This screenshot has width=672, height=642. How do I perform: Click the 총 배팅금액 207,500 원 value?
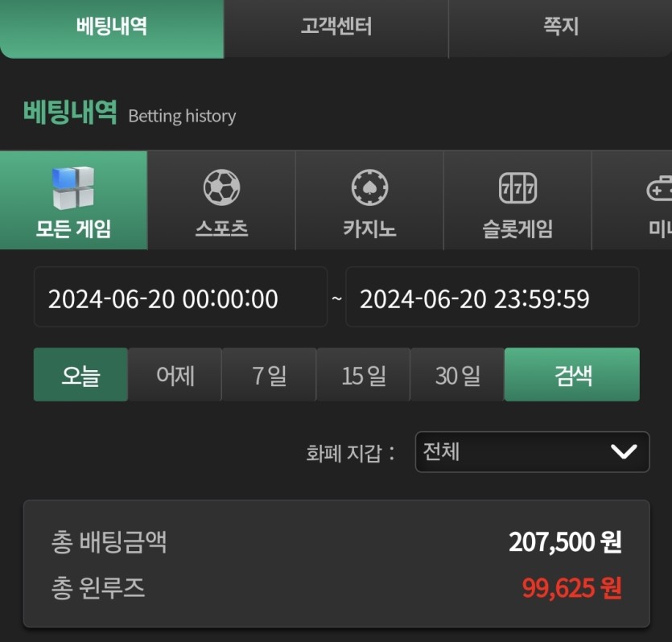[x=565, y=542]
